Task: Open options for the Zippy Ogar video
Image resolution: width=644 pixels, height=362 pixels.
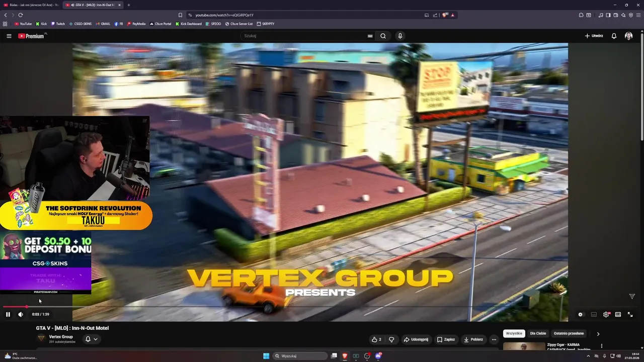Action: click(x=601, y=346)
